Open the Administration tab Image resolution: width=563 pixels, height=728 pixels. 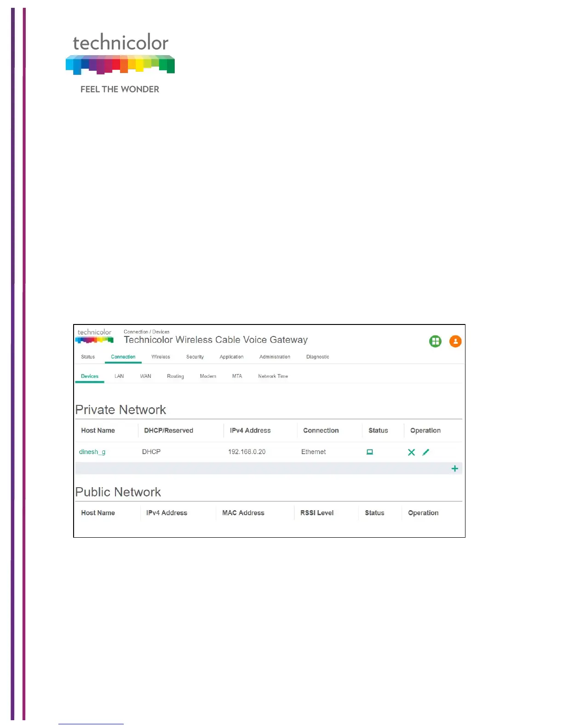(275, 357)
